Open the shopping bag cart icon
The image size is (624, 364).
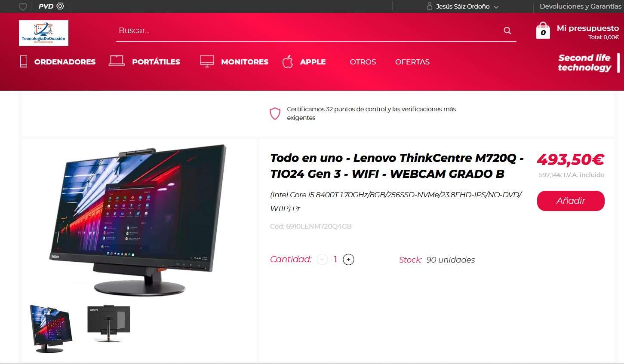[x=543, y=31]
